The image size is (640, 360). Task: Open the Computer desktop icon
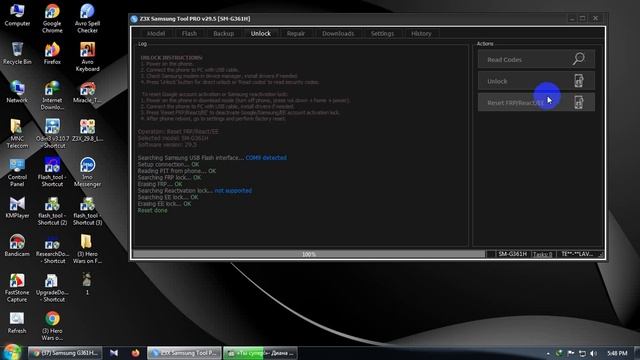tap(17, 16)
